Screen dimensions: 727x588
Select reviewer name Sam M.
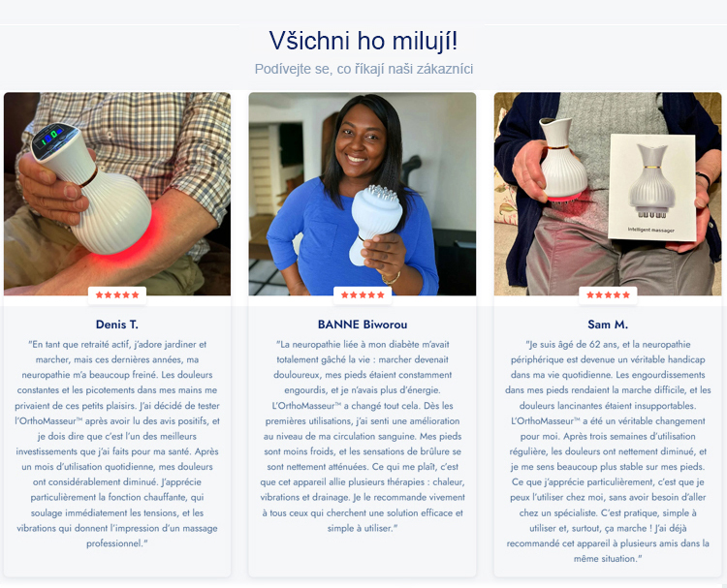coord(608,325)
